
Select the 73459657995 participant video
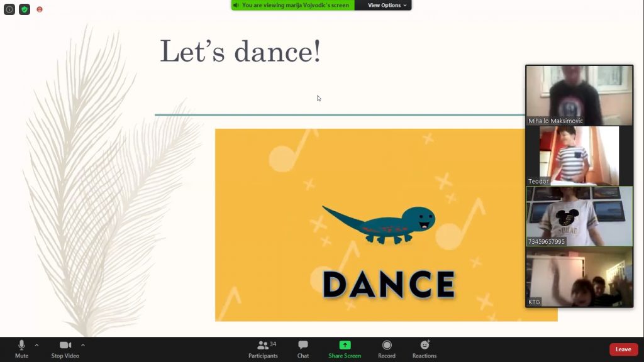coord(579,216)
